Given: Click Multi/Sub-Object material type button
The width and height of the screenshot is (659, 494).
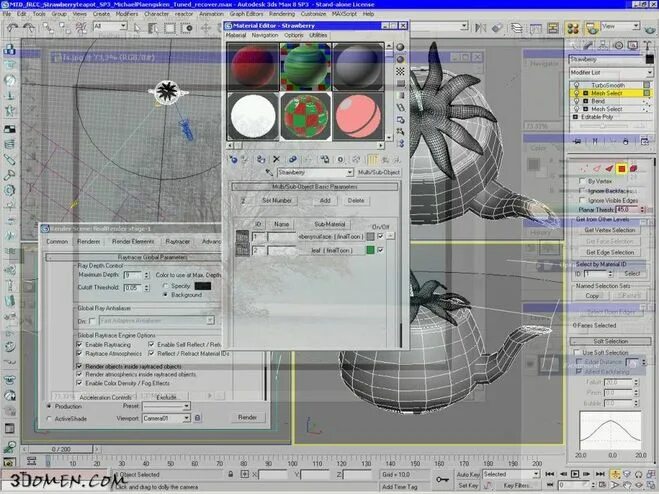Looking at the screenshot, I should pos(379,172).
